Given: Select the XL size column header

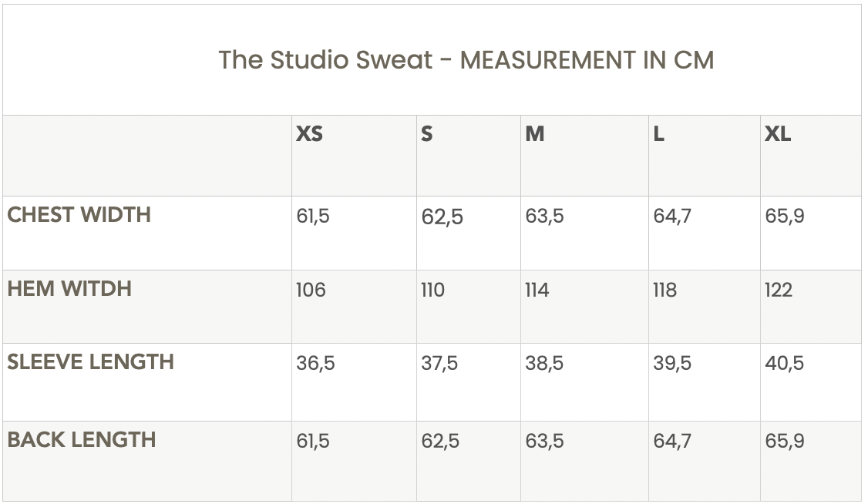Looking at the screenshot, I should pyautogui.click(x=778, y=134).
